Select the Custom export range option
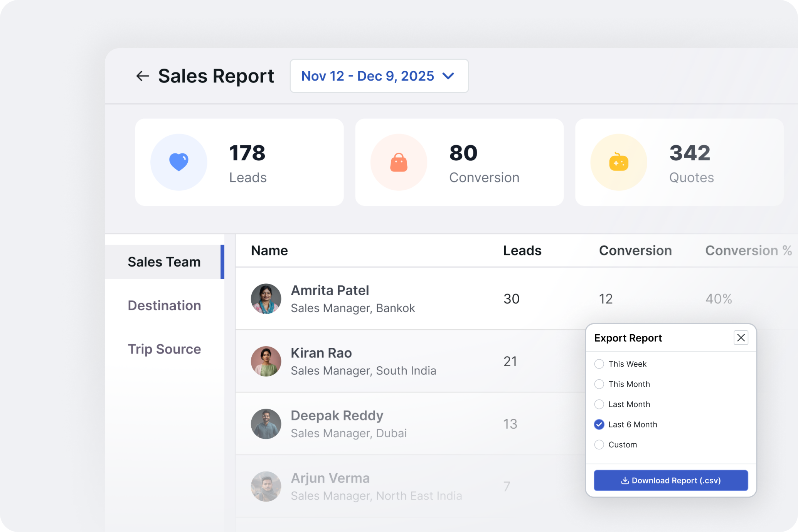The width and height of the screenshot is (798, 532). click(599, 444)
